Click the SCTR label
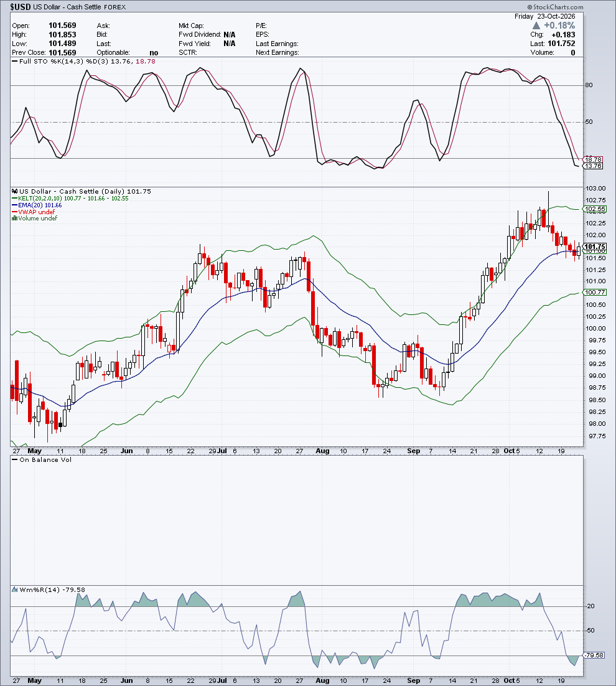 click(187, 52)
